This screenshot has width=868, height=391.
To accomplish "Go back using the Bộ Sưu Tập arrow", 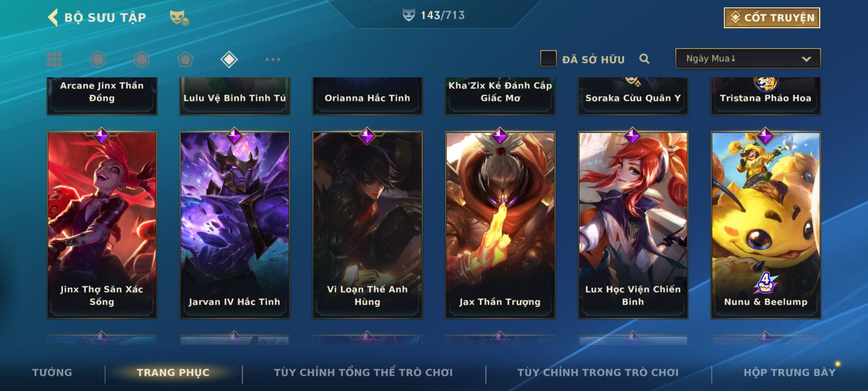I will click(x=53, y=17).
